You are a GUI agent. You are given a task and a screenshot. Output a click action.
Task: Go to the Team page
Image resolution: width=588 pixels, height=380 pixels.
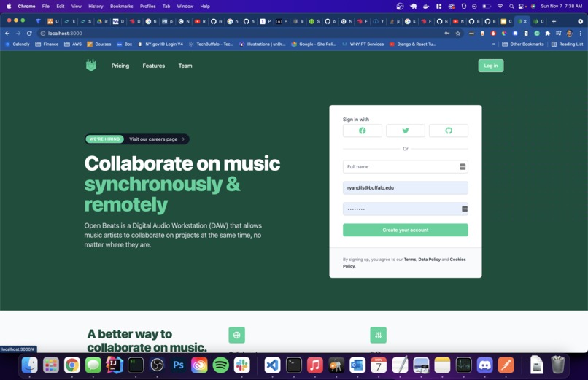[x=185, y=66]
